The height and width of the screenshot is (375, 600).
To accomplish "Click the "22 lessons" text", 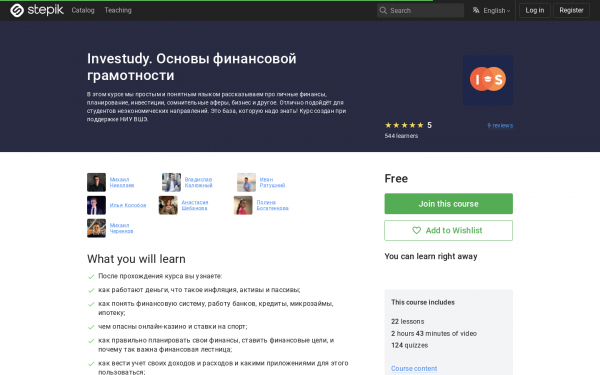I will [x=408, y=321].
